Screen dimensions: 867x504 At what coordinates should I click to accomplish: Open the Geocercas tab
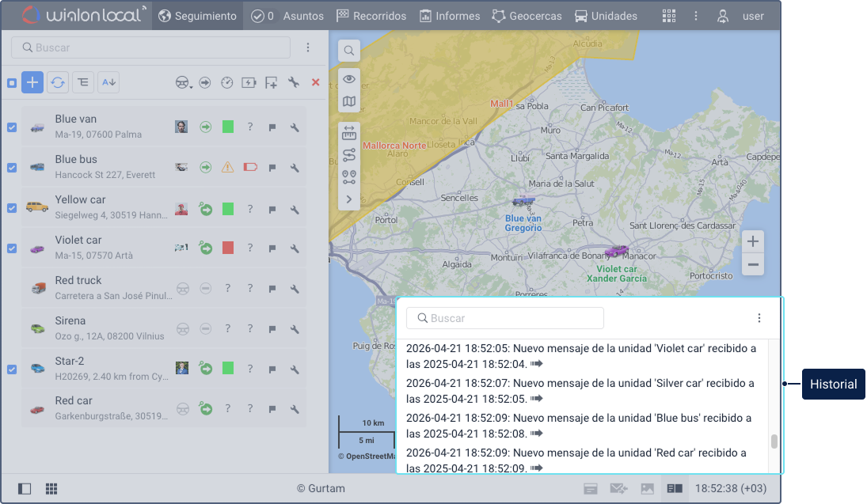pyautogui.click(x=527, y=16)
